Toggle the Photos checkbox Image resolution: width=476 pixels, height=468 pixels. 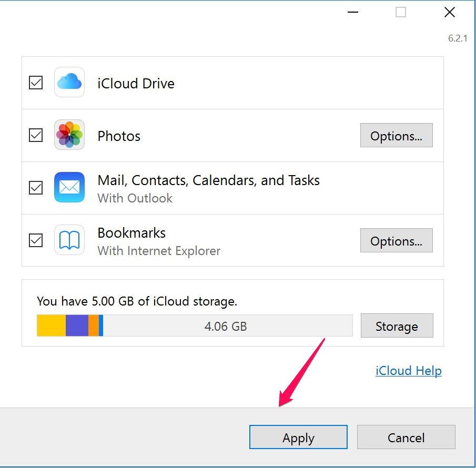[36, 135]
